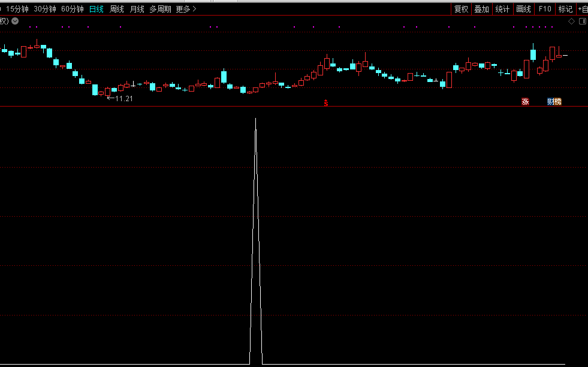Select the 日线 daily chart tab

click(x=96, y=9)
